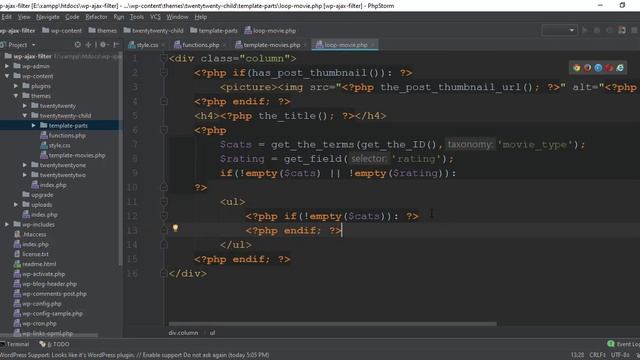Select wp-cron.php in project tree

[x=35, y=323]
